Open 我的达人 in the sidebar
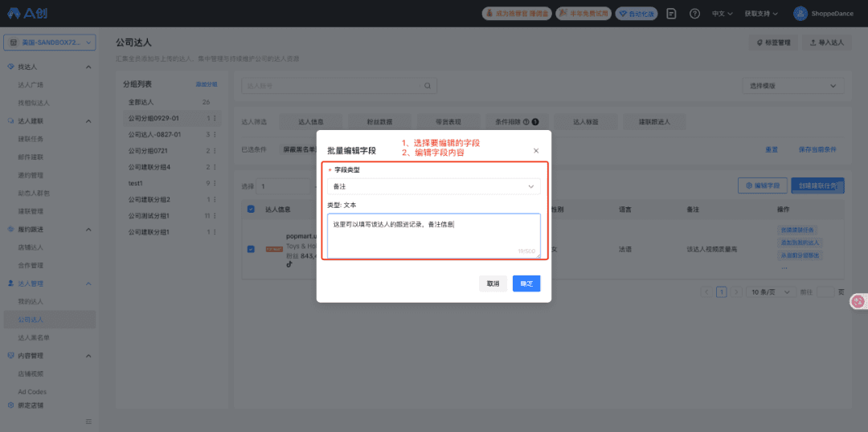The width and height of the screenshot is (868, 432). 31,301
